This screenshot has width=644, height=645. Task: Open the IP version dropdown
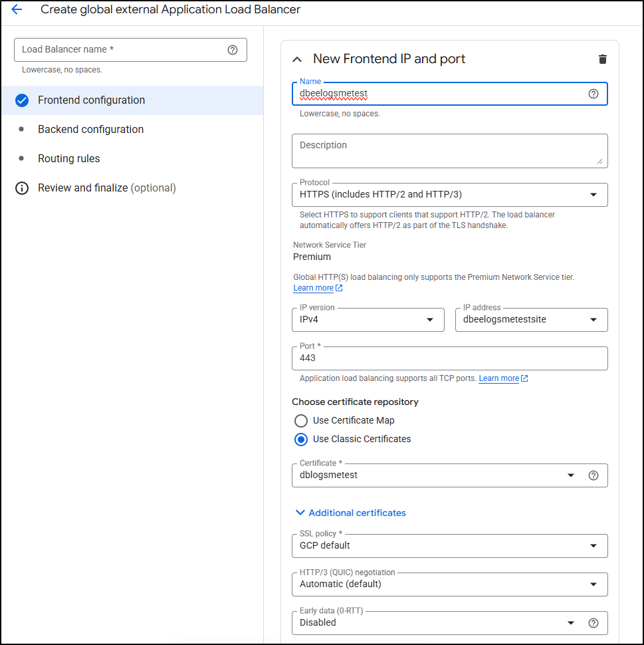pos(368,320)
